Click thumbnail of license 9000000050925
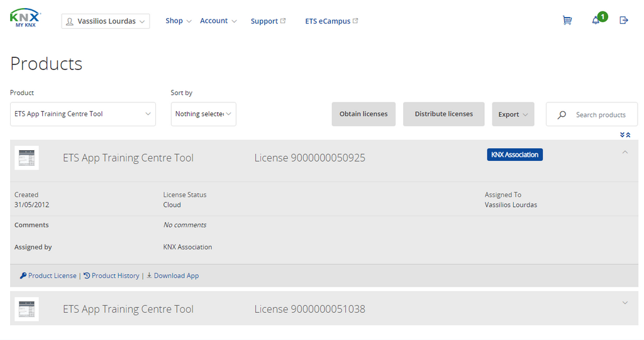Image resolution: width=644 pixels, height=340 pixels. [x=26, y=158]
